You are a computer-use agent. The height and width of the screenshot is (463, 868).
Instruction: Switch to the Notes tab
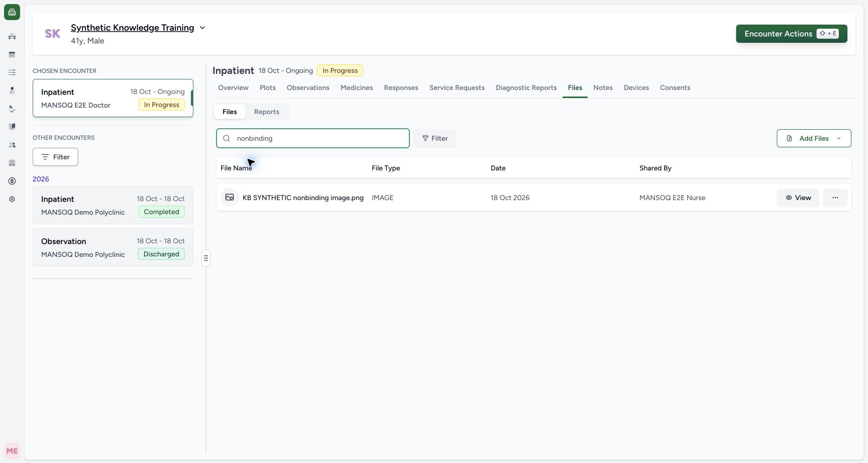(x=603, y=87)
